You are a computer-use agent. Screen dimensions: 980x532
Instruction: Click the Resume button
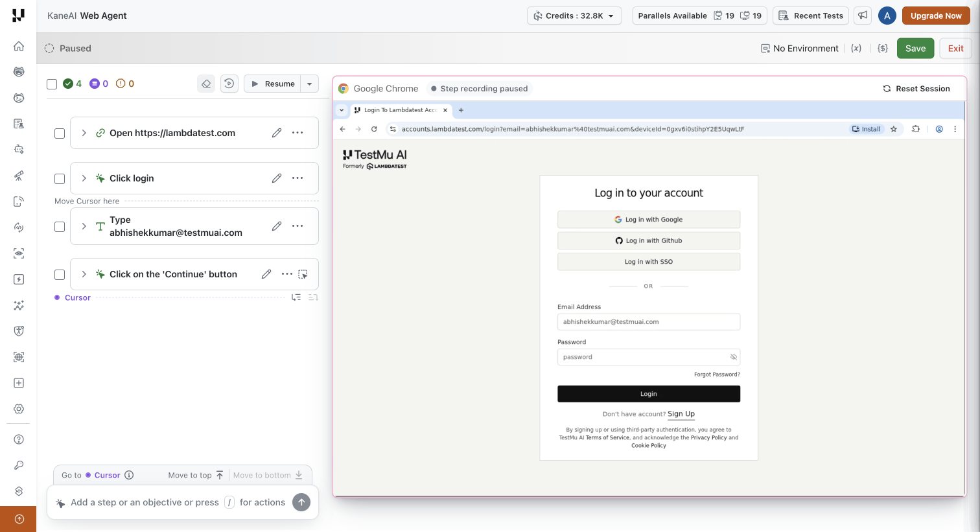(x=273, y=84)
